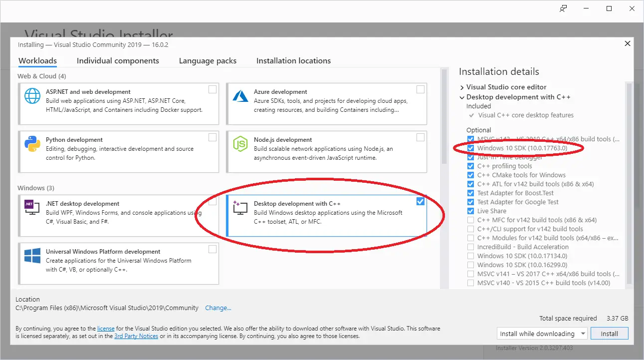Viewport: 644px width, 360px height.
Task: Click the Change... installation location link
Action: pyautogui.click(x=218, y=308)
